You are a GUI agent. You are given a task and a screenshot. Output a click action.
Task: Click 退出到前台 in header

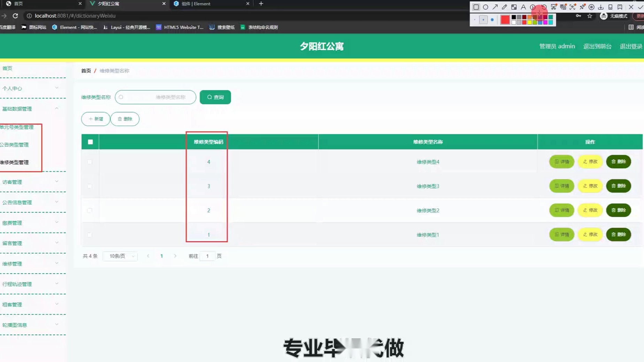pyautogui.click(x=597, y=46)
